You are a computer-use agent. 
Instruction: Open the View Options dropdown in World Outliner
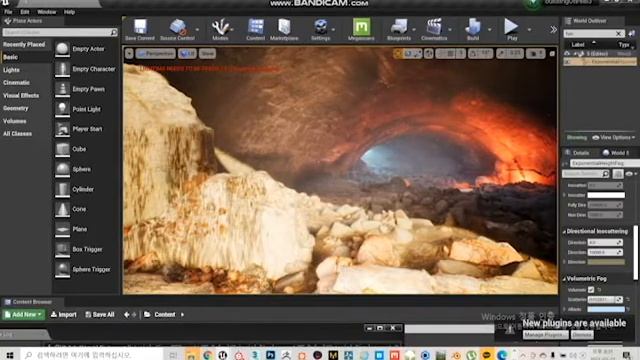(x=613, y=138)
